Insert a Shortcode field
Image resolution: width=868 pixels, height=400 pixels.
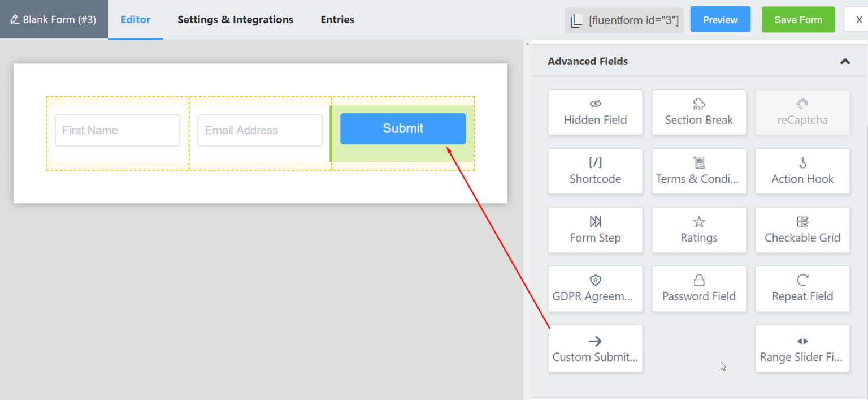pos(595,171)
